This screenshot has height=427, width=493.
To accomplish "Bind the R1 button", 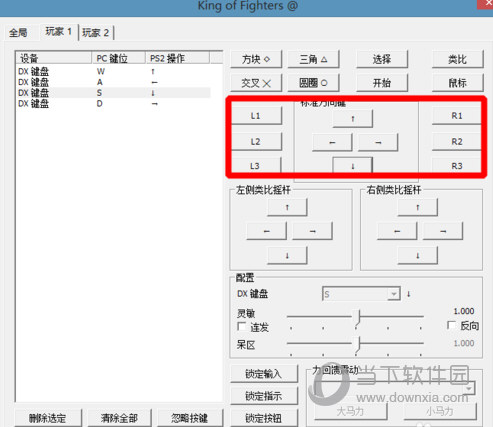I will click(x=457, y=116).
